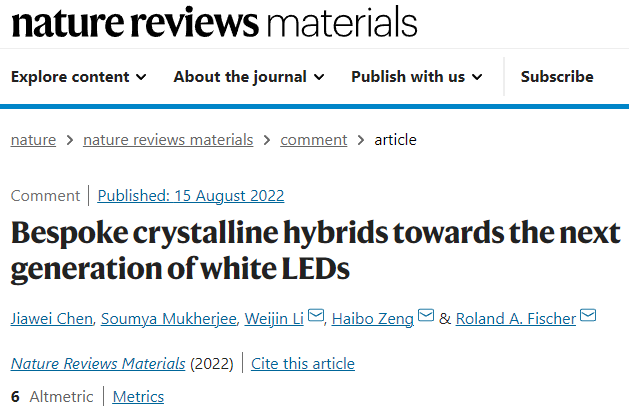
Task: Open nature reviews materials breadcrumb link
Action: 168,140
